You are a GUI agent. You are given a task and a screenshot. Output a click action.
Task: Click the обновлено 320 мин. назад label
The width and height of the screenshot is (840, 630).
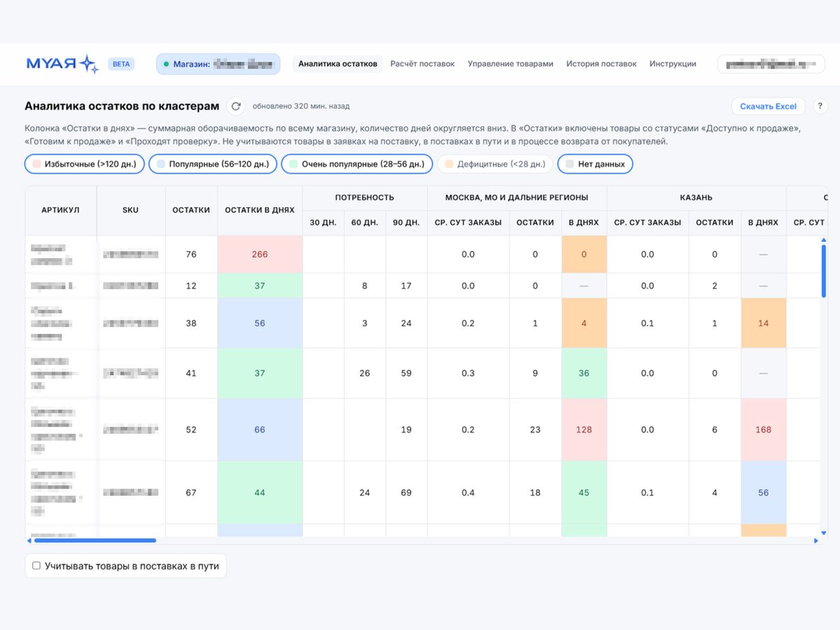click(x=301, y=106)
